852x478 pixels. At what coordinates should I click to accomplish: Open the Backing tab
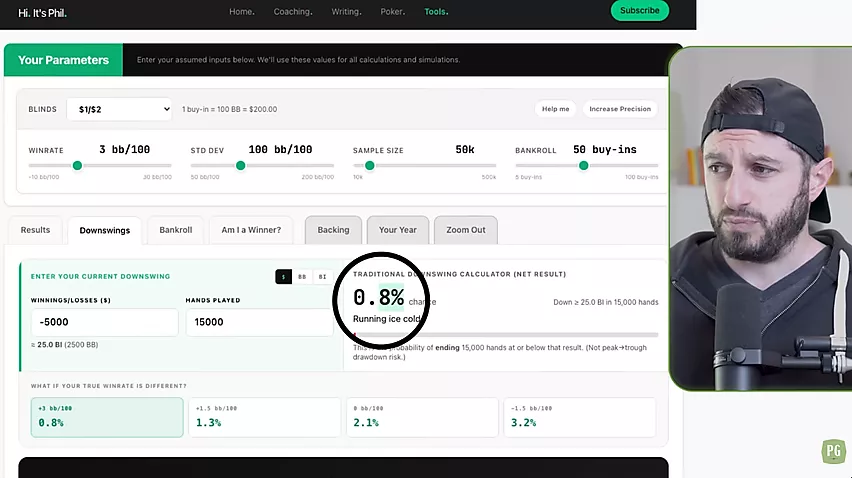[333, 230]
